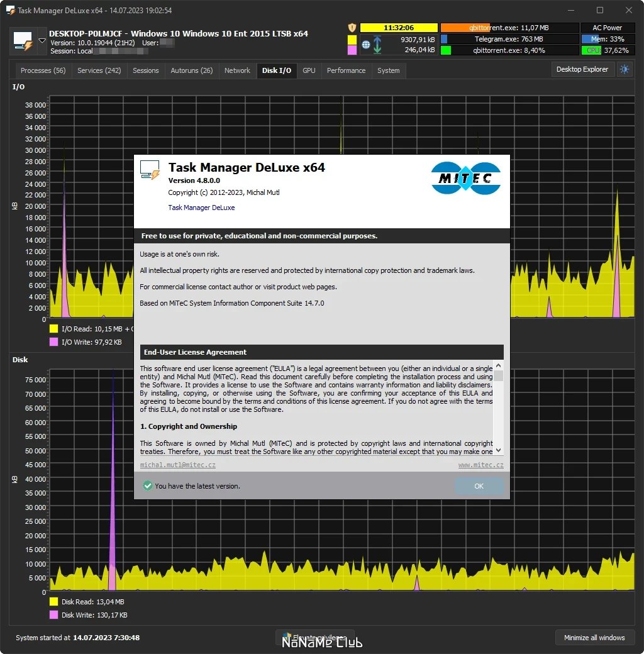Click the DESKTOP-P0LMJCF computer name text
Viewport: 644px width, 654px height.
tap(86, 34)
